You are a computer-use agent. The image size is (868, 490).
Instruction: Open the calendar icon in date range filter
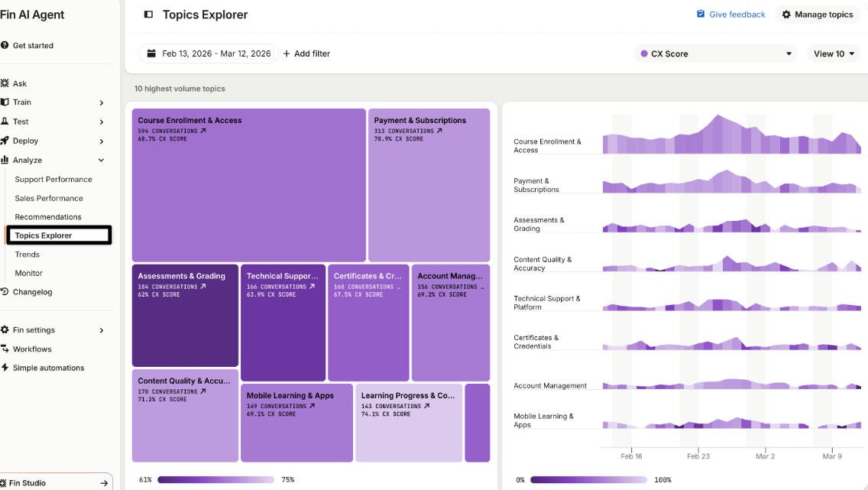click(x=151, y=54)
